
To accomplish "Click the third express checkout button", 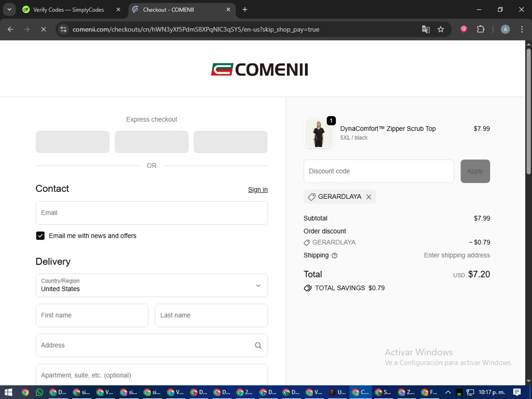I will pos(231,142).
